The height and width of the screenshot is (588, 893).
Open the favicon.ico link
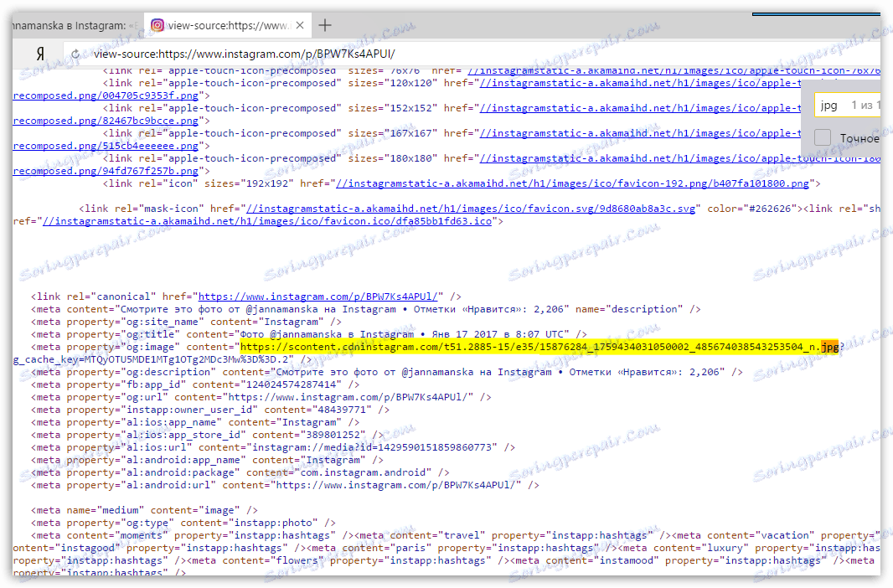pyautogui.click(x=267, y=221)
